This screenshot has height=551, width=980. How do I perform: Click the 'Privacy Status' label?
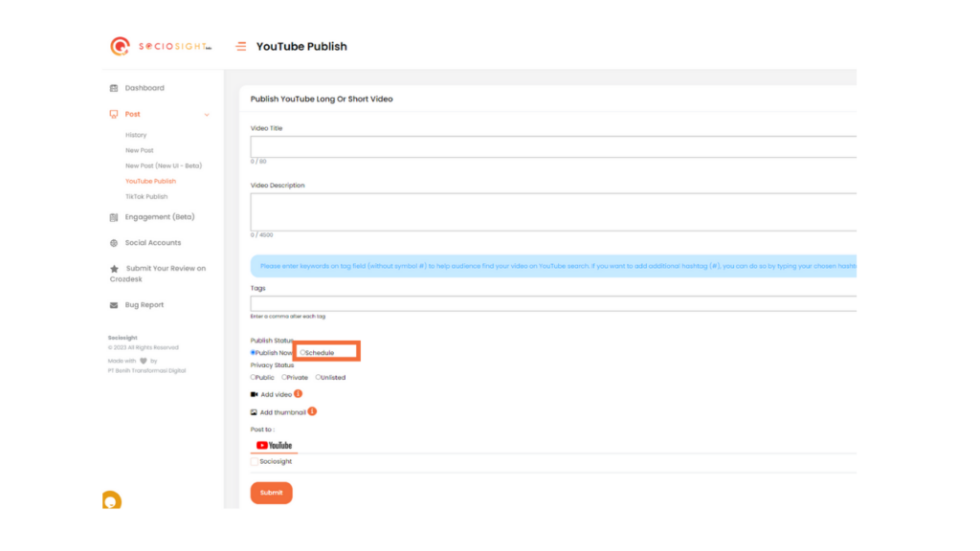272,365
